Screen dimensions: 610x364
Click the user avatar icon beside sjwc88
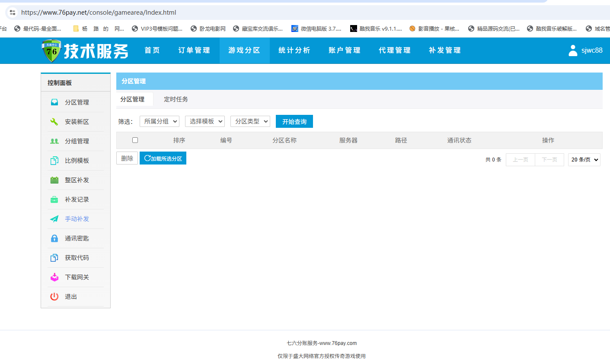click(x=573, y=51)
